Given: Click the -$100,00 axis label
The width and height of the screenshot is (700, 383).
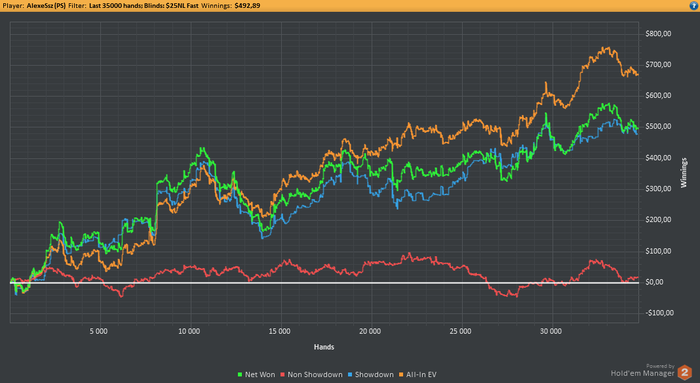Looking at the screenshot, I should (x=660, y=313).
